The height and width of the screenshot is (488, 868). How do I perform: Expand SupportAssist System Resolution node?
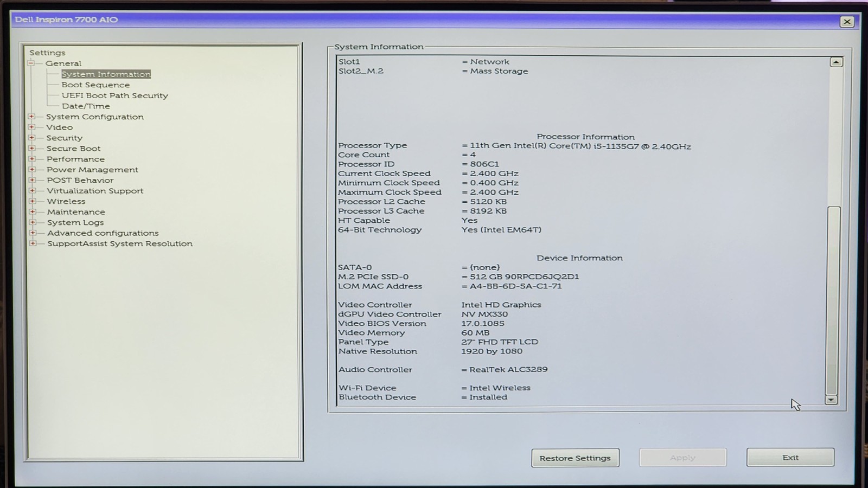[33, 243]
